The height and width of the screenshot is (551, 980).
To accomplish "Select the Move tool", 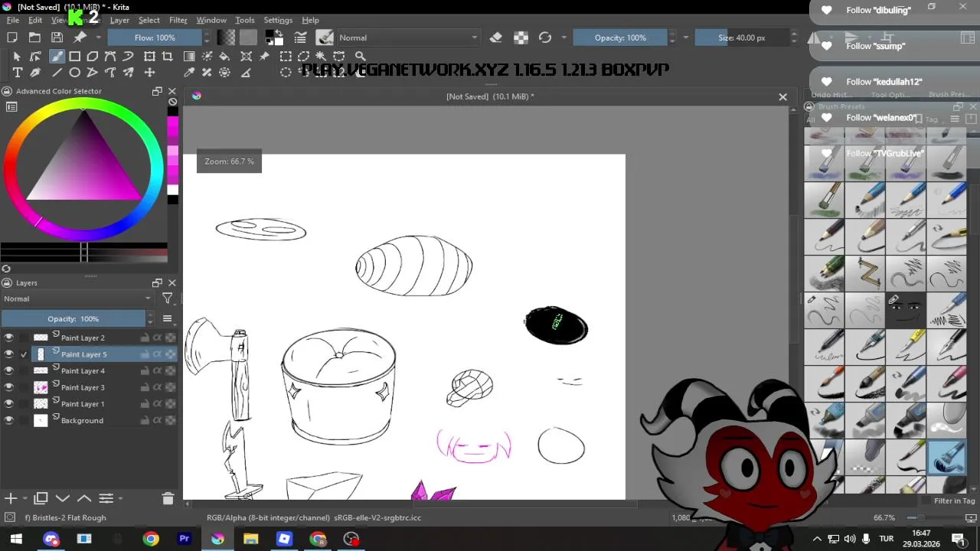I will coord(149,73).
